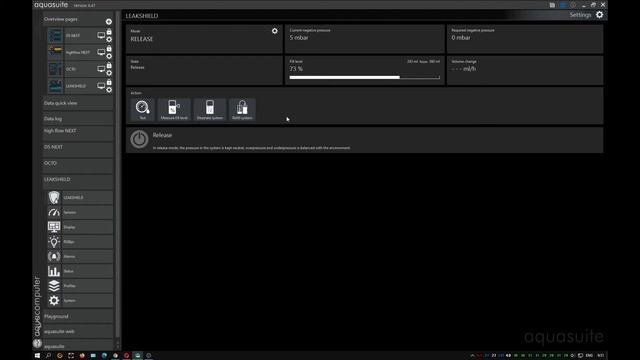This screenshot has height=360, width=640.
Task: Expand the D5 NEXT device section
Action: [x=78, y=149]
